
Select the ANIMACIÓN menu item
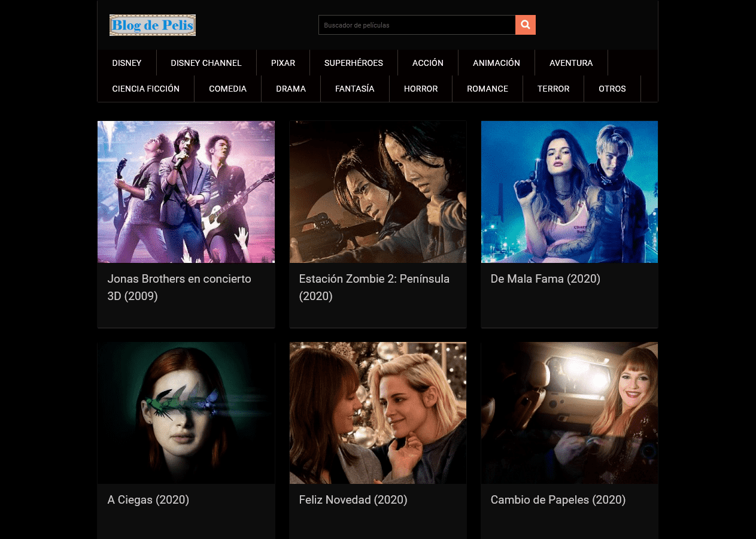pos(496,63)
